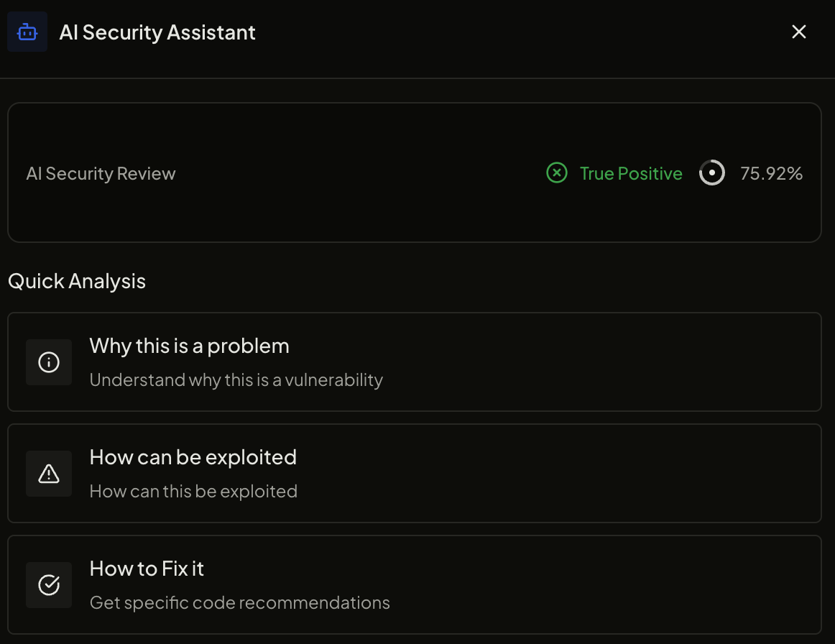
Task: Click the info icon beside Why this is a problem
Action: pos(49,362)
